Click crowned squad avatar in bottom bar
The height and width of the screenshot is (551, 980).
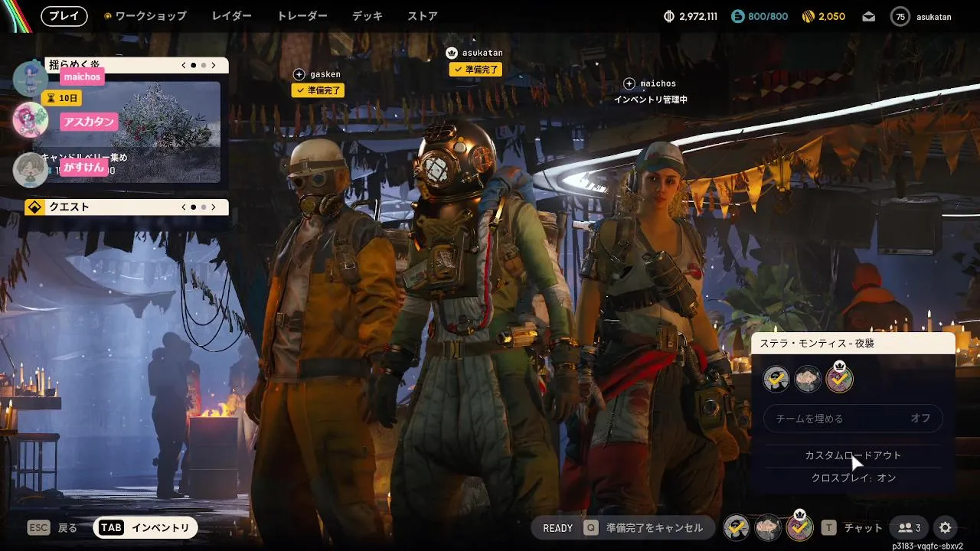click(800, 526)
